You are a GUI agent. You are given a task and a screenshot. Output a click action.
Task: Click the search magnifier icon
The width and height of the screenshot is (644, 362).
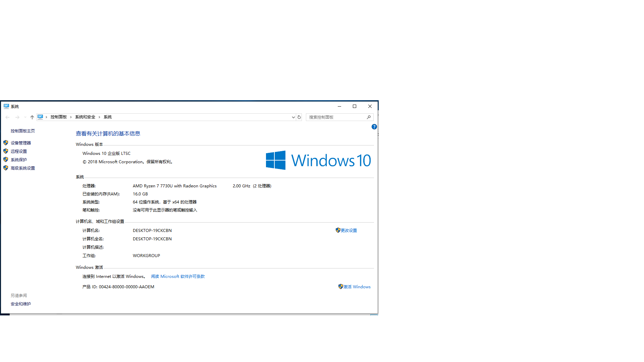point(369,117)
